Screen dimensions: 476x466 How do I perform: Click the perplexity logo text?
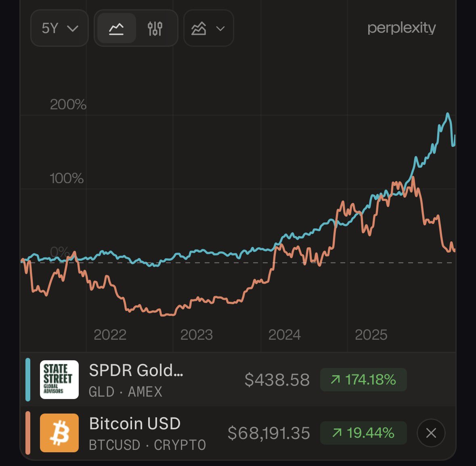tap(401, 28)
